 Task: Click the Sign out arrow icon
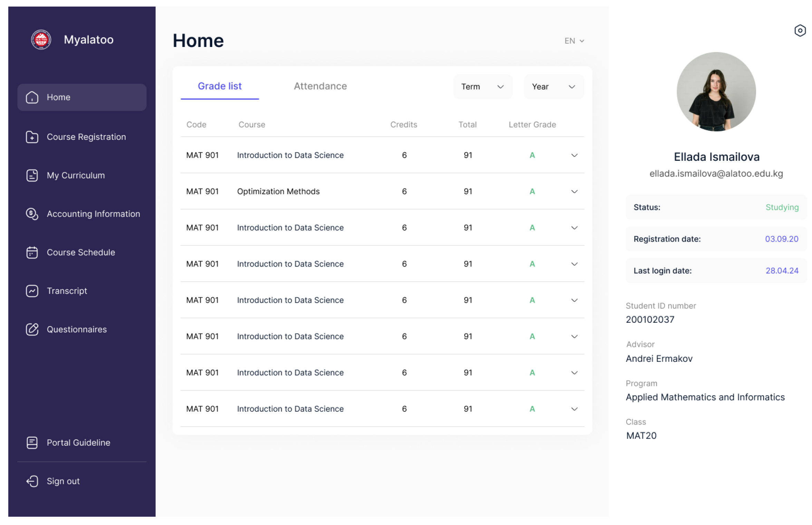click(32, 481)
